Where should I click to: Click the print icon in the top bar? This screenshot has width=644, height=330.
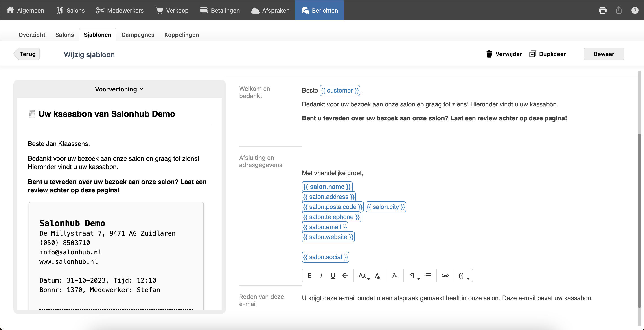point(602,10)
